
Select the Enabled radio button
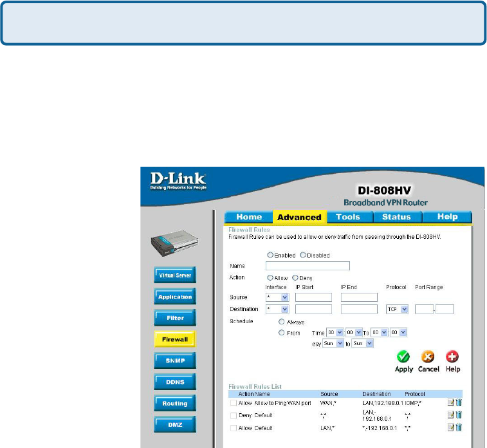coord(270,255)
